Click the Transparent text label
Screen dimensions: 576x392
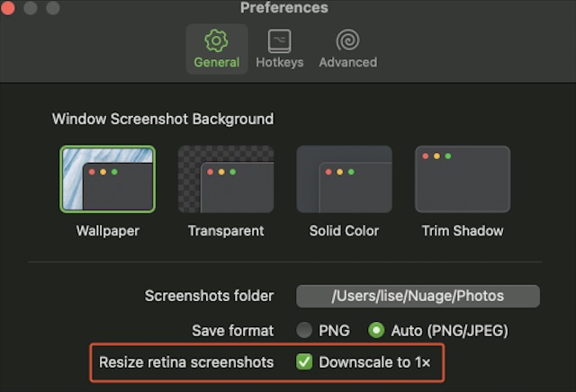(226, 231)
